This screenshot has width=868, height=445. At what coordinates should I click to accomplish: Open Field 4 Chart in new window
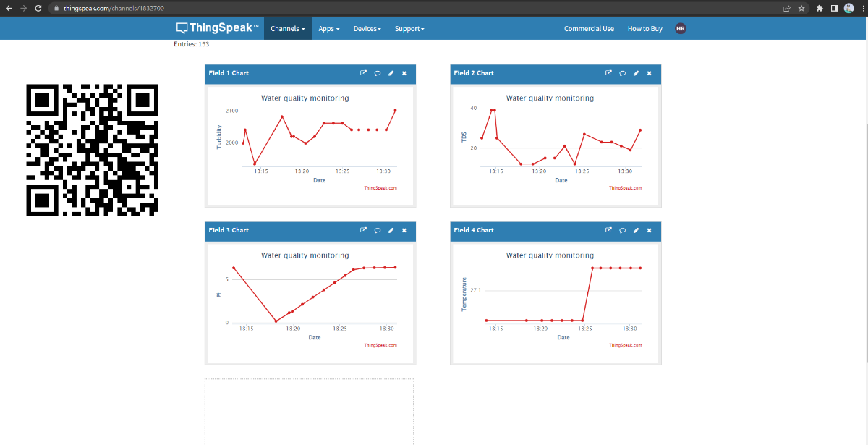coord(608,230)
